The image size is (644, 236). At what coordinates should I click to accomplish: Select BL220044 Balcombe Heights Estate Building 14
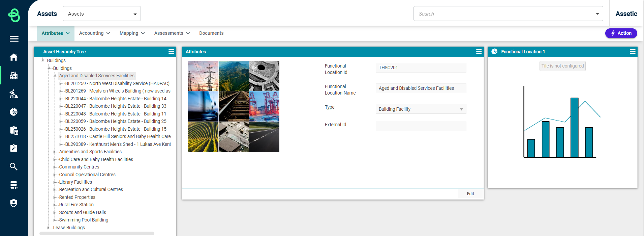coord(116,99)
